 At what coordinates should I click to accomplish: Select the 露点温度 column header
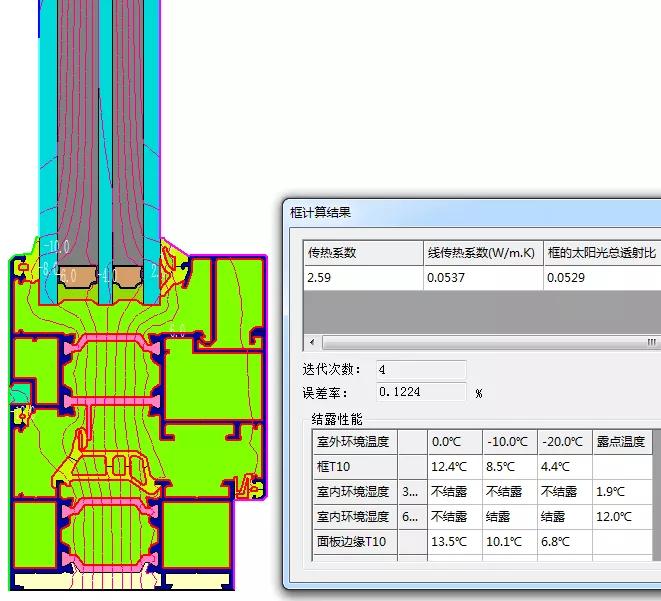[621, 441]
